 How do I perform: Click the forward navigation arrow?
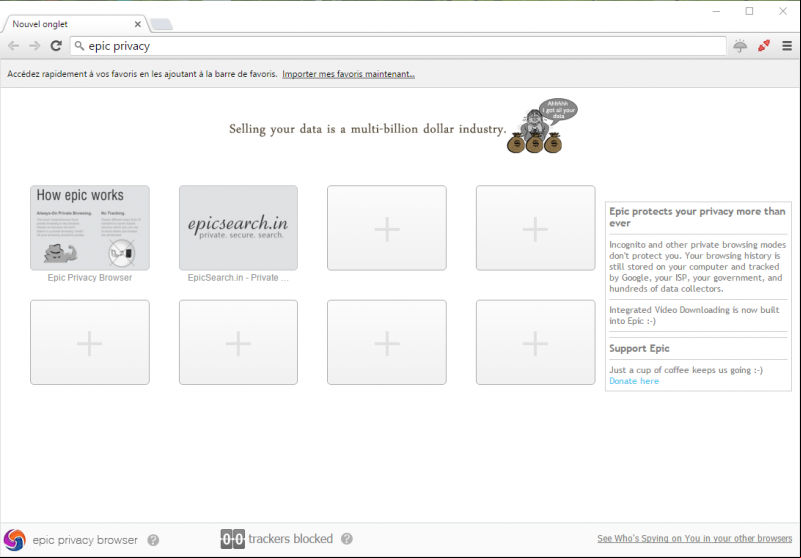(35, 46)
